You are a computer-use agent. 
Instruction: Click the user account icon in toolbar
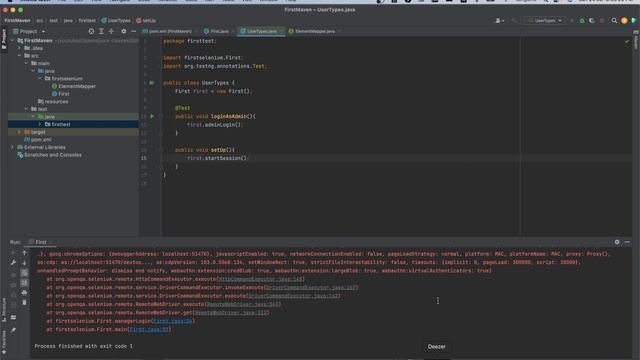[499, 20]
